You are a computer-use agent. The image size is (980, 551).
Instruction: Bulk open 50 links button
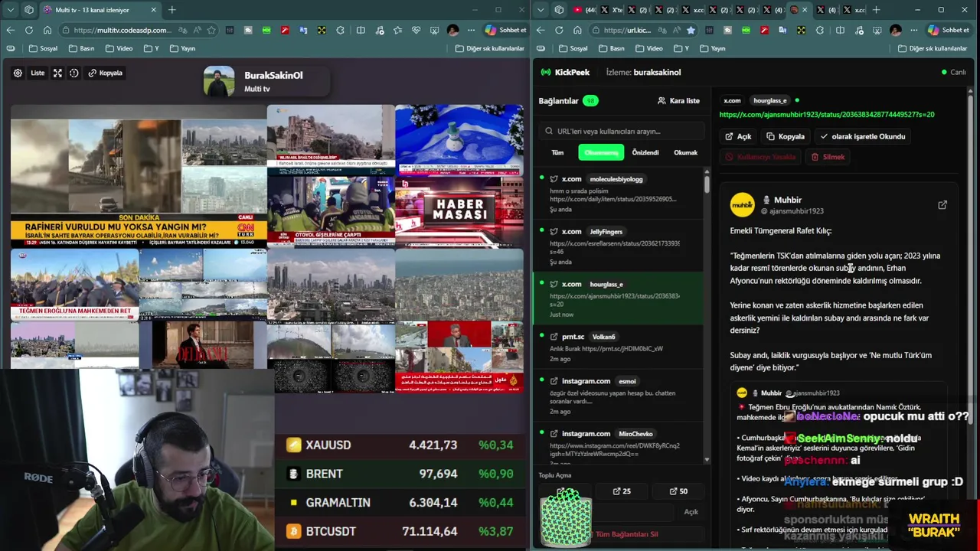click(678, 491)
